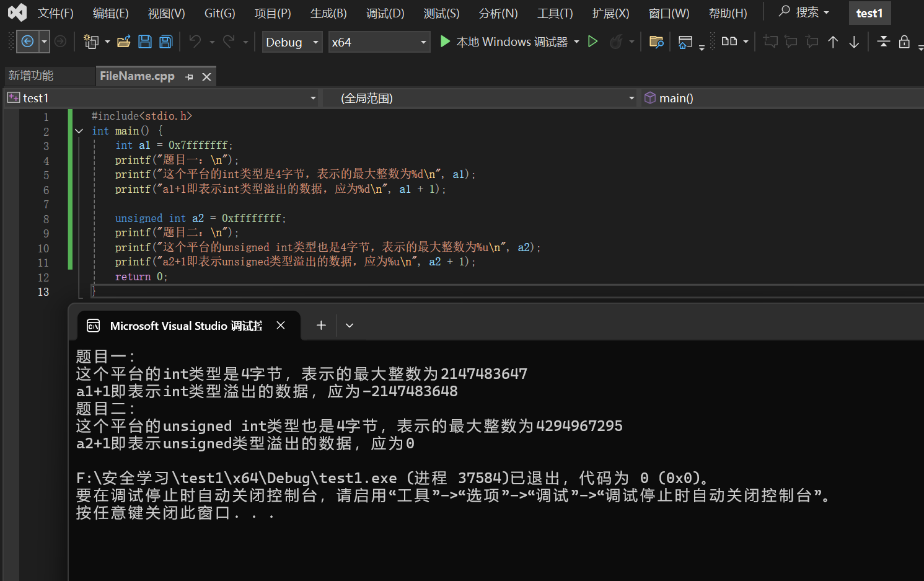Start without debugging using the hollow green arrow
The height and width of the screenshot is (581, 924).
click(592, 42)
